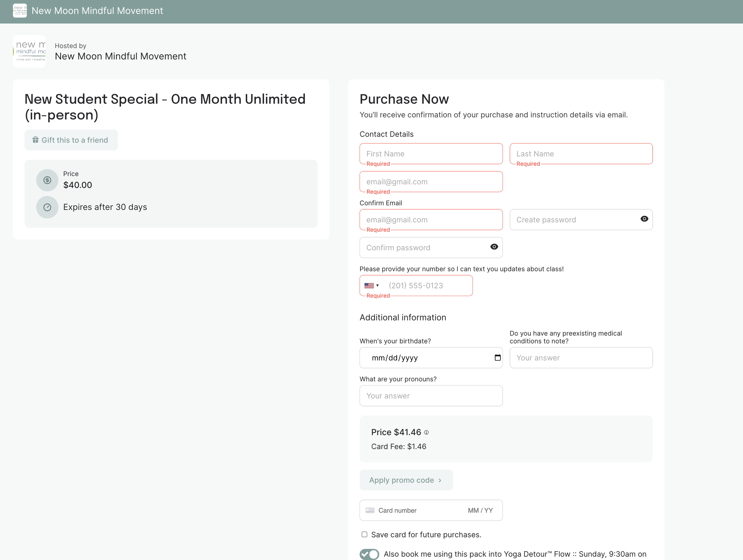Viewport: 743px width, 560px height.
Task: Click the MM / YY expiry field
Action: 480,510
